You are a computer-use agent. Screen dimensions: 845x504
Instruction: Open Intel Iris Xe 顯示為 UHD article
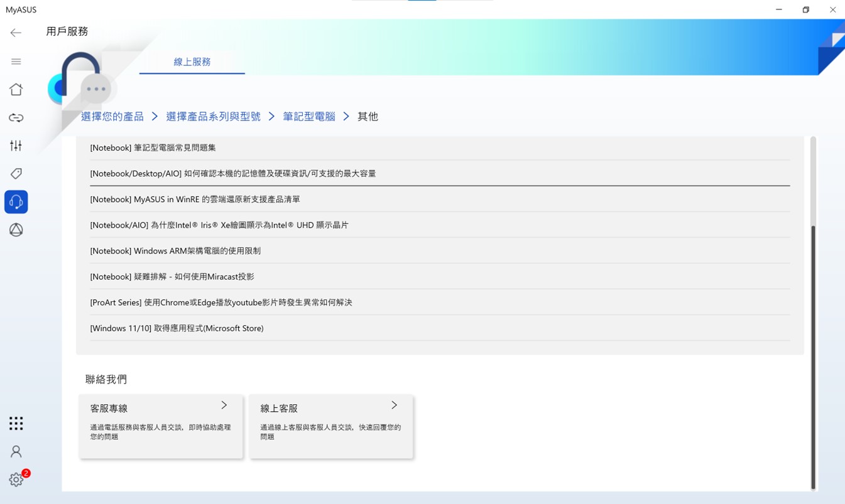tap(440, 225)
